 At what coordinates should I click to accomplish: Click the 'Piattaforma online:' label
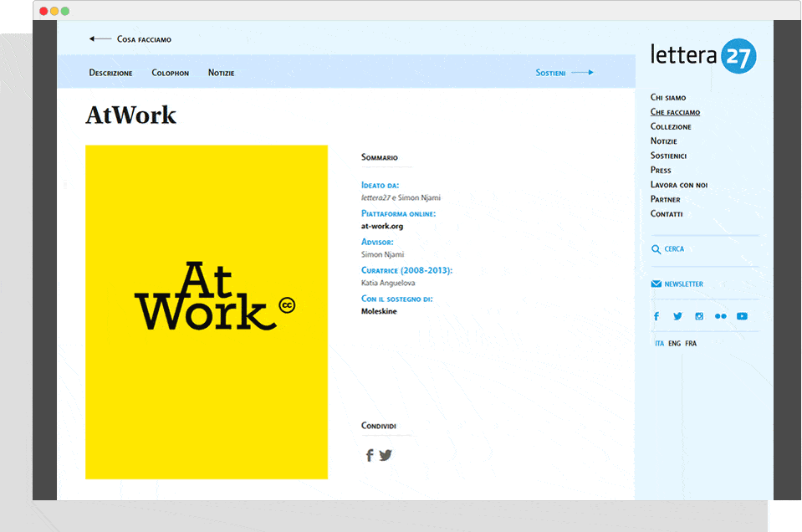click(x=398, y=213)
